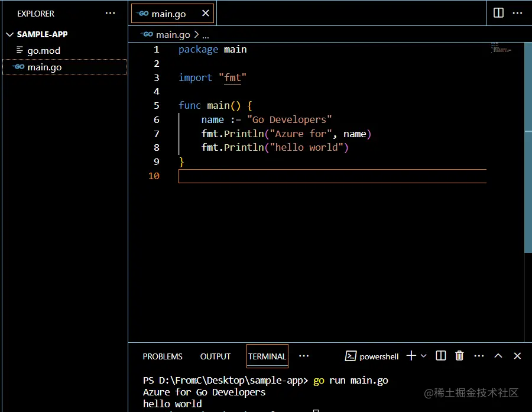The image size is (532, 412).
Task: Click the "Go Developers" string literal
Action: pos(290,120)
